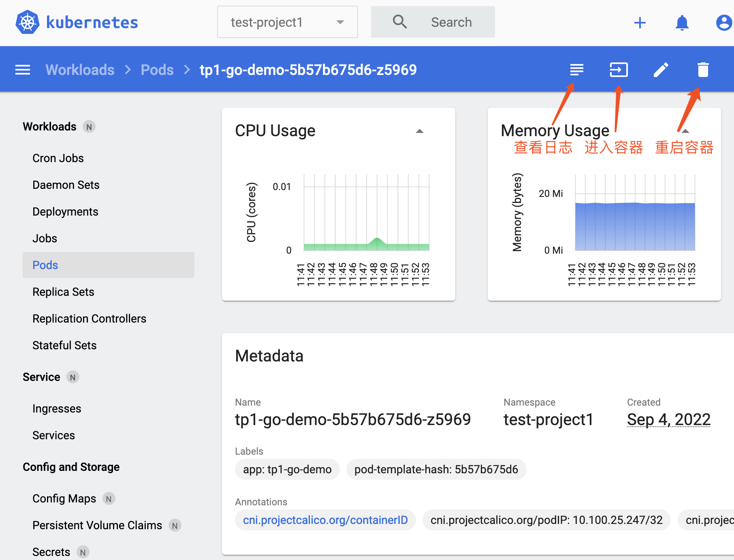Open the user account icon
Image resolution: width=734 pixels, height=560 pixels.
723,22
